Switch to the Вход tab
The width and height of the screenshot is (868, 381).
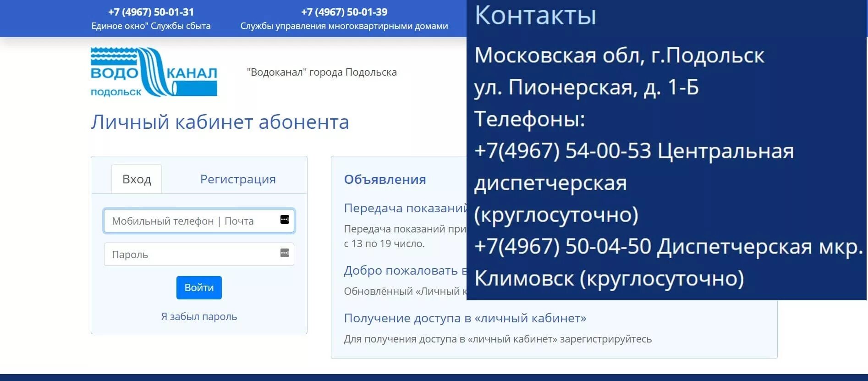[137, 179]
